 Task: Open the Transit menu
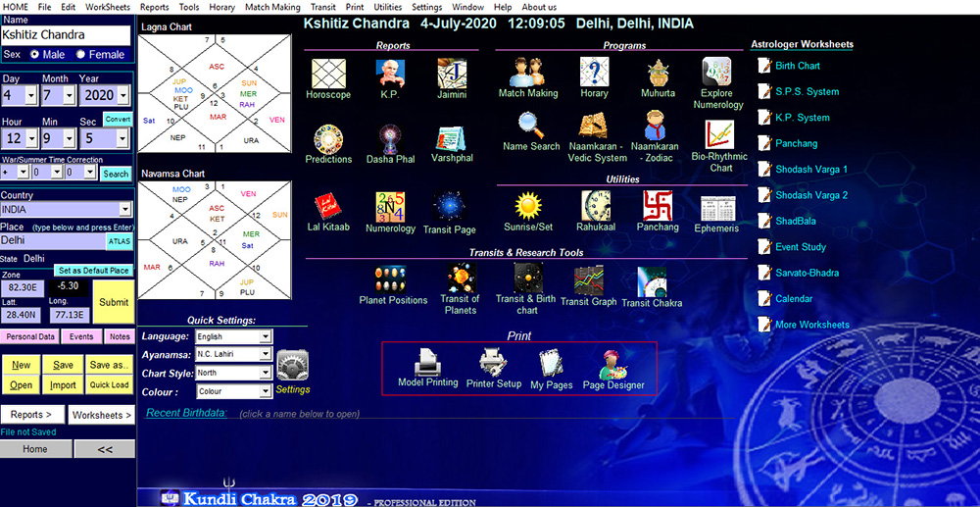click(323, 7)
